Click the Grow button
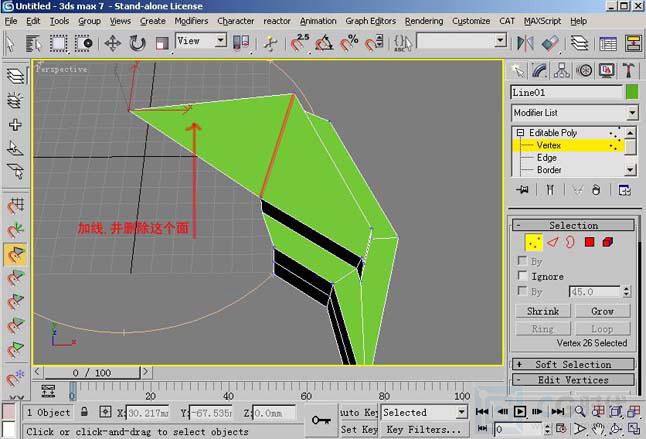The width and height of the screenshot is (646, 439). [x=602, y=311]
